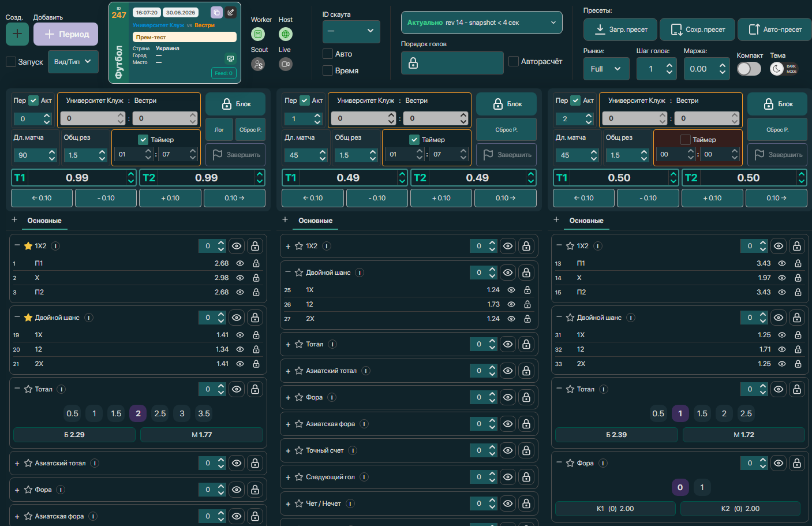Click the Live camera icon
The width and height of the screenshot is (812, 526).
286,64
